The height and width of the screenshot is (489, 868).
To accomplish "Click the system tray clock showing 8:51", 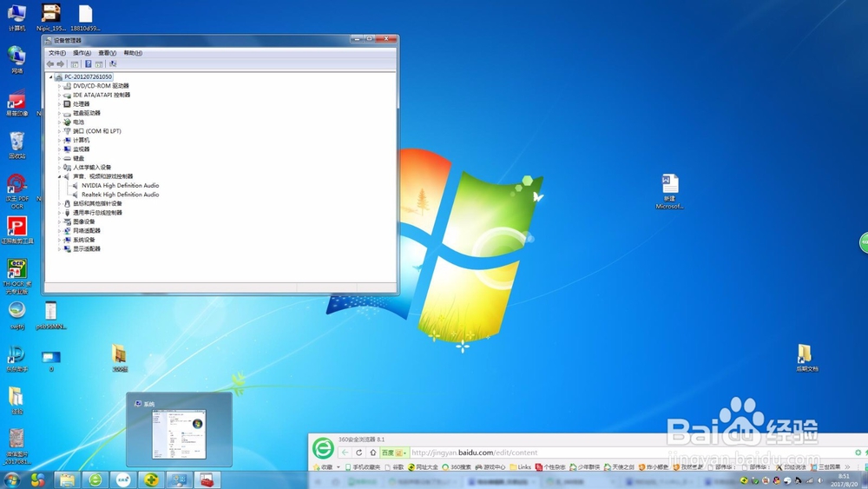I will (844, 480).
